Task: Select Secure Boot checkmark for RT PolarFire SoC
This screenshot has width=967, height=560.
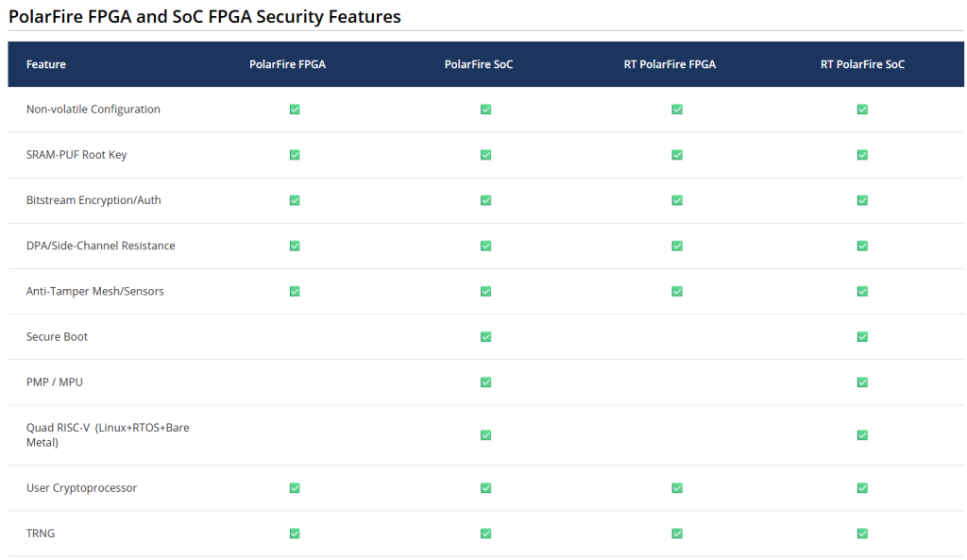Action: pyautogui.click(x=862, y=337)
